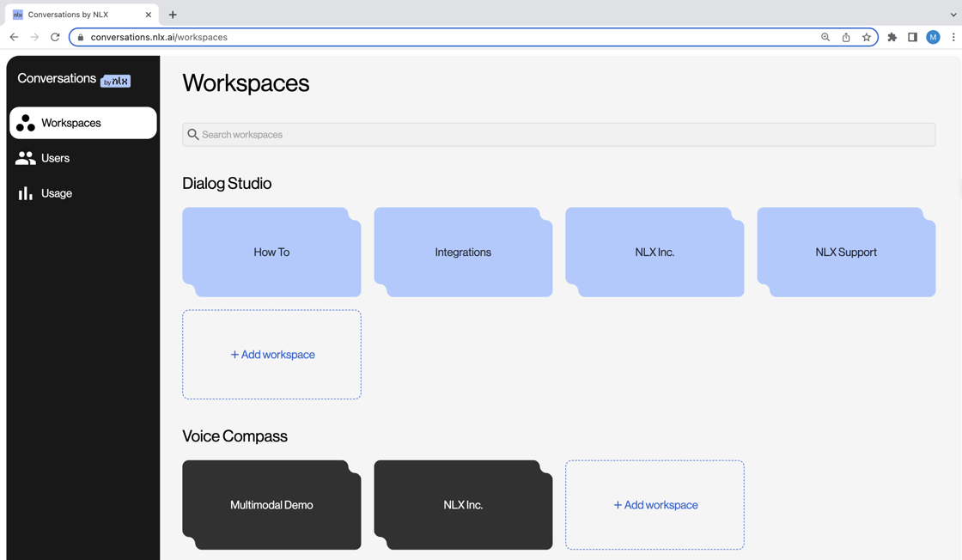Open the Multimodal Demo workspace
This screenshot has width=962, height=560.
point(271,505)
